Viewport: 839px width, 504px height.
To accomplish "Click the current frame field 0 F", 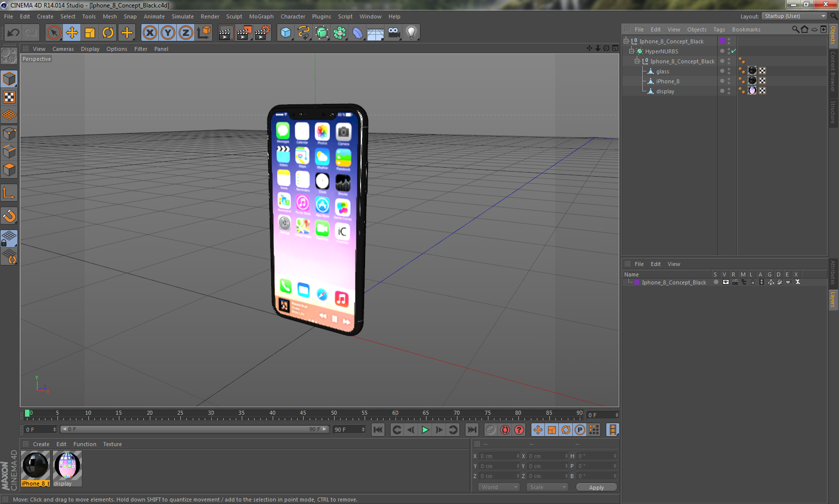I will pyautogui.click(x=41, y=429).
